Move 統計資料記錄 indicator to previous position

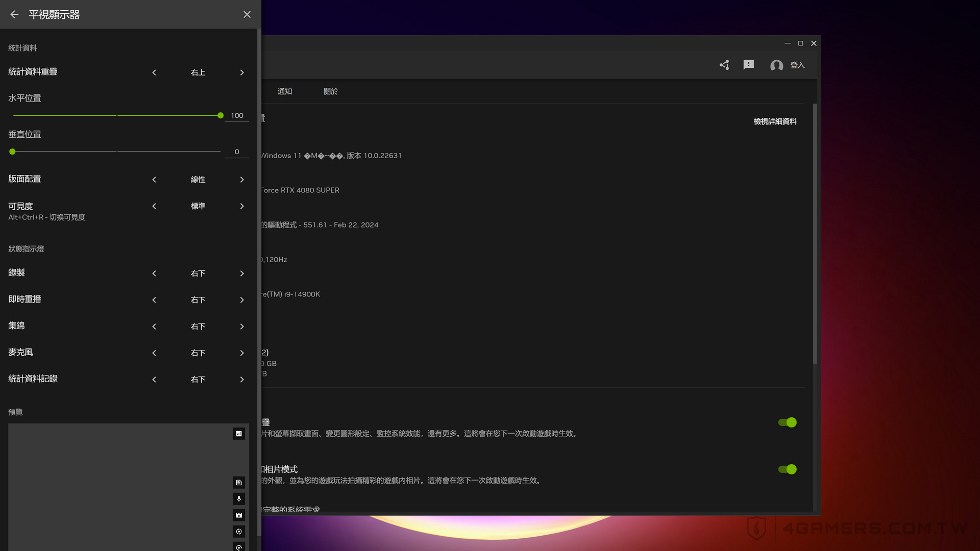pos(154,380)
